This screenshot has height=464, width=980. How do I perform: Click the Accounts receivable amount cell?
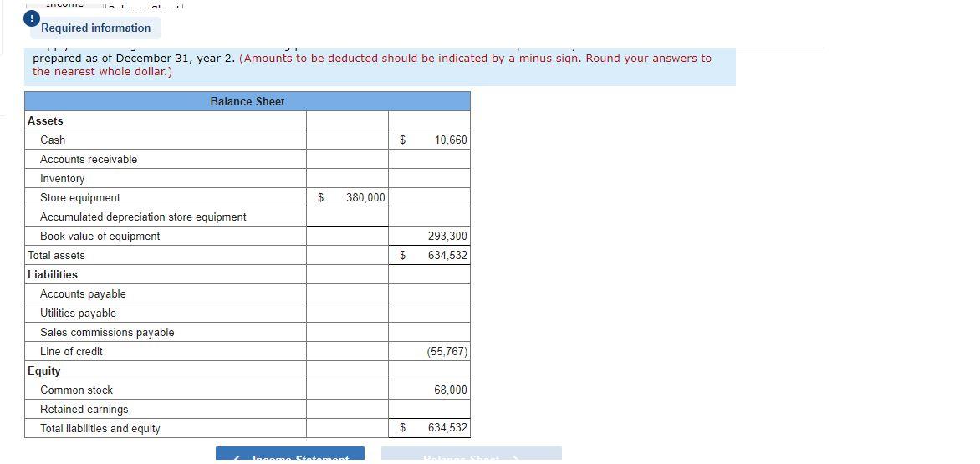[x=429, y=159]
